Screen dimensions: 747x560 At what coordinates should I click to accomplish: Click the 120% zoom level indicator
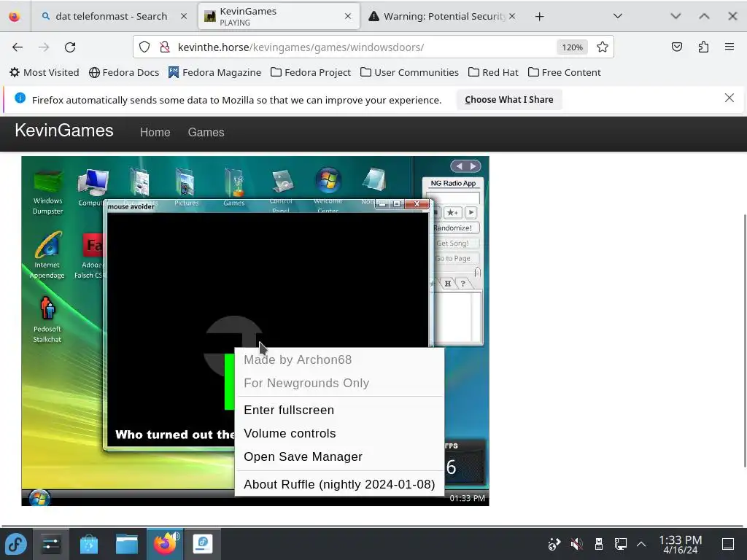[x=572, y=47]
